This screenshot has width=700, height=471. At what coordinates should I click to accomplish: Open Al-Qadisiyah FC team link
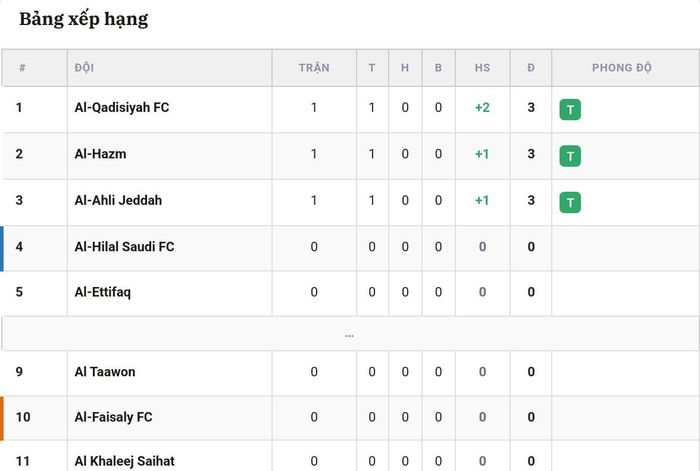[x=122, y=108]
